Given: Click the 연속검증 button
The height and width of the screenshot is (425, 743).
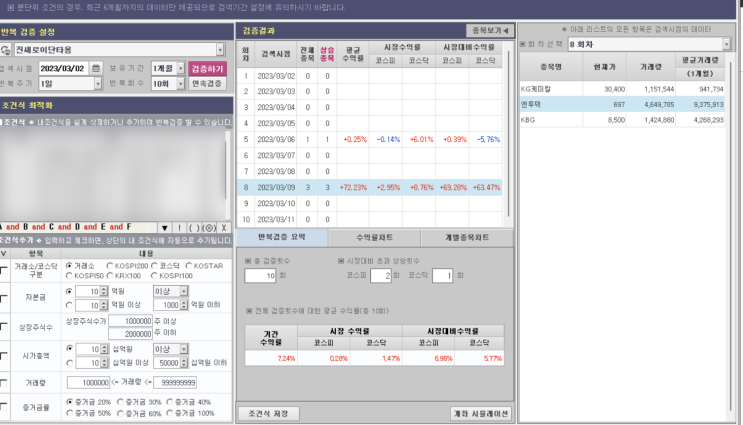Looking at the screenshot, I should [x=207, y=84].
